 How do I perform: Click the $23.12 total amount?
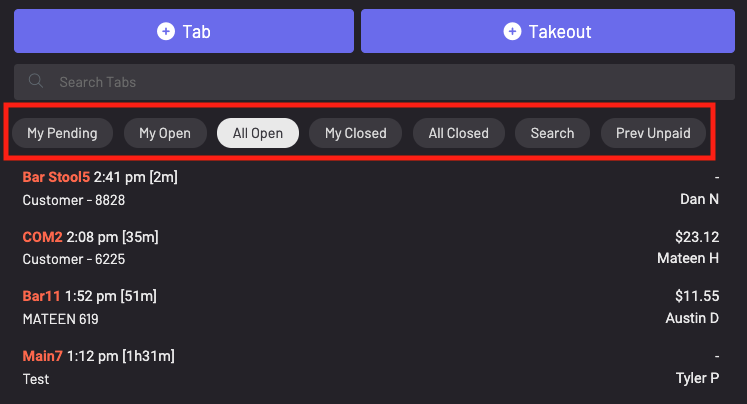point(697,237)
